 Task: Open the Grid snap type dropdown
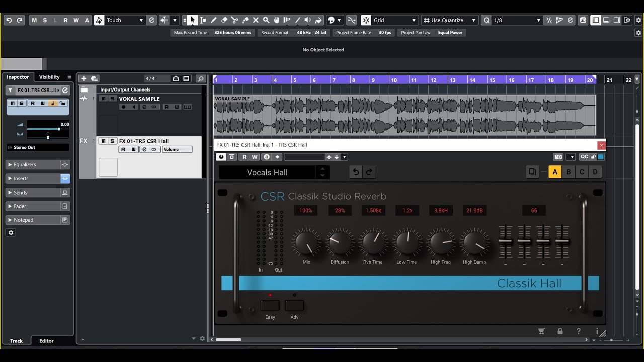[x=395, y=20]
